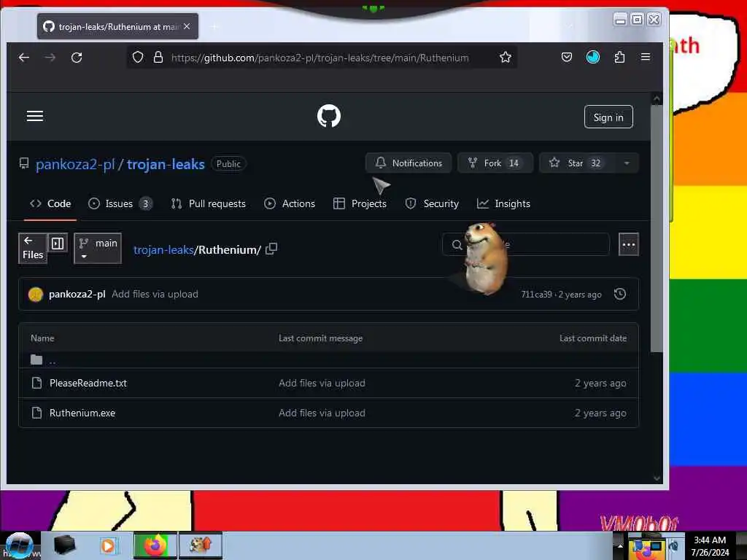This screenshot has height=560, width=747.
Task: Open the GitHub hamburger navigation menu
Action: point(35,116)
